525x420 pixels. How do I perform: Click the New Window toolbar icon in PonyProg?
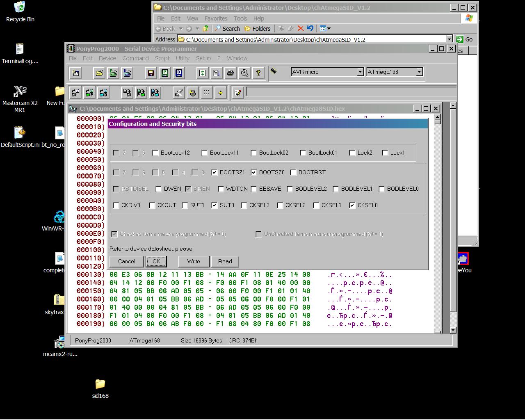tap(76, 73)
